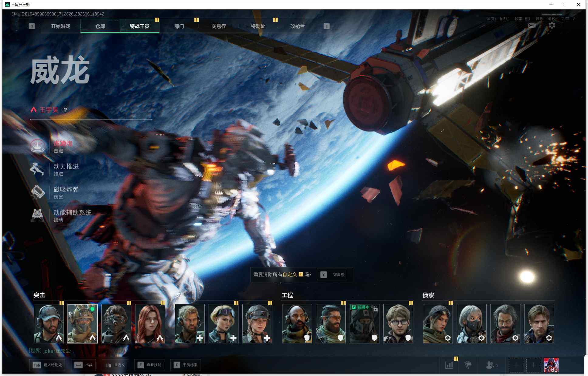Minimize the 三角洲行动 window
Screen dimensions: 588x376
[551, 5]
